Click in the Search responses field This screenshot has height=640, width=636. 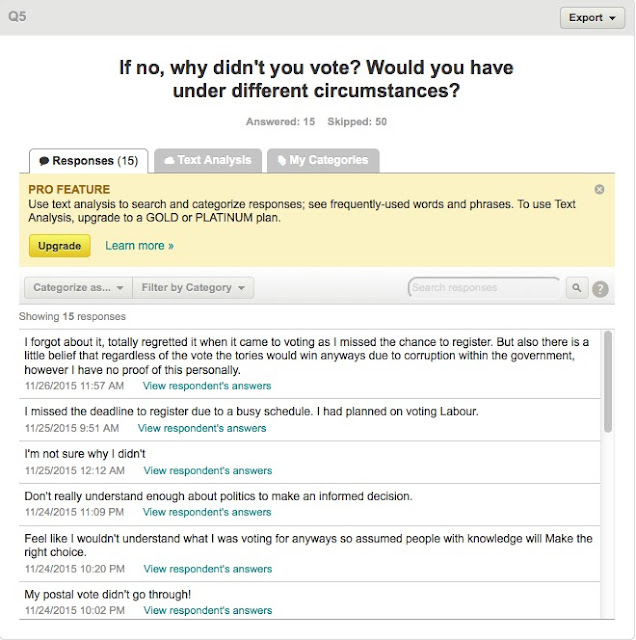(x=484, y=288)
